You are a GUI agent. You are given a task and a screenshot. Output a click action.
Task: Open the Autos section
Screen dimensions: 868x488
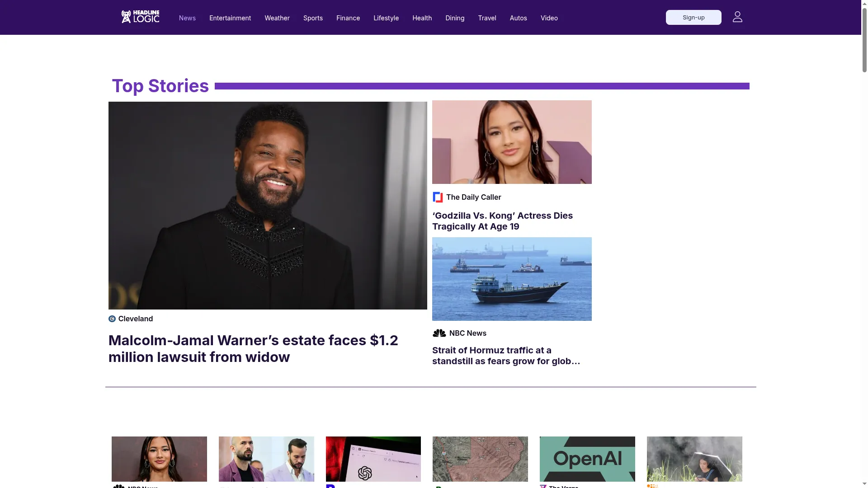[x=518, y=18]
